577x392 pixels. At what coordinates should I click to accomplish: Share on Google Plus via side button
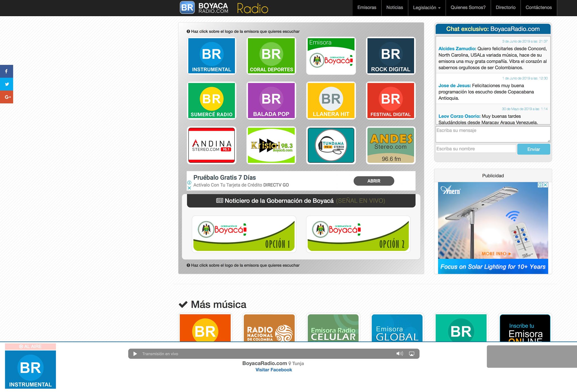(6, 97)
